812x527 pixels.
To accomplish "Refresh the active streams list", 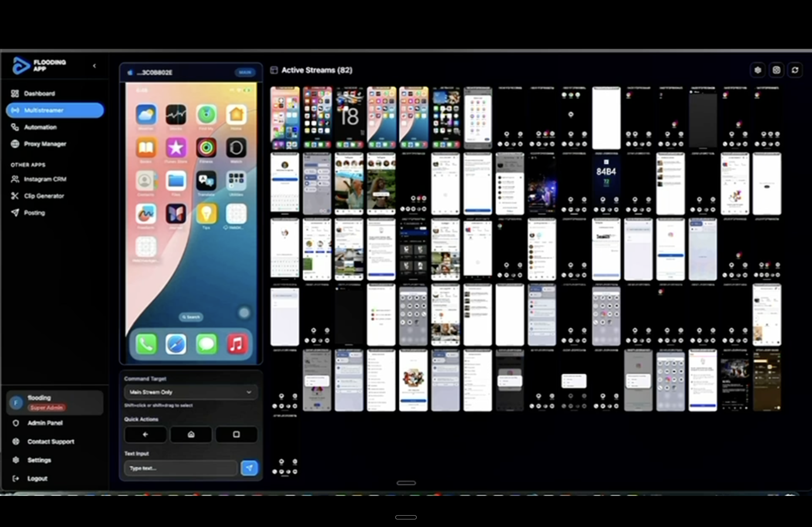I will point(795,70).
